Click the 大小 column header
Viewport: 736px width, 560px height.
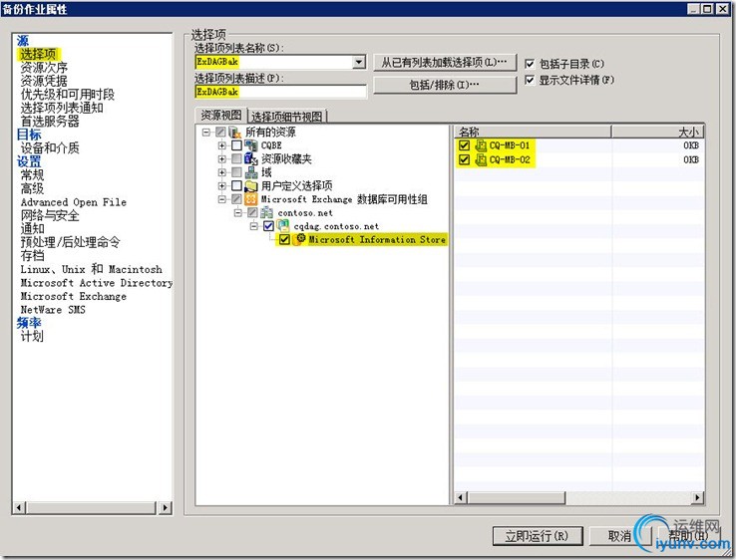tap(657, 132)
